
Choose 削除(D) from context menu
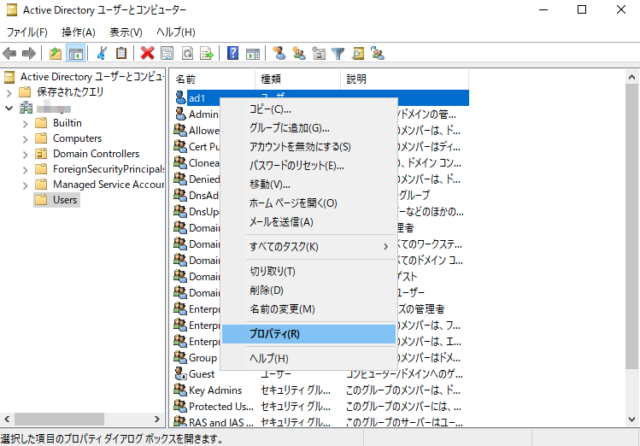point(309,290)
